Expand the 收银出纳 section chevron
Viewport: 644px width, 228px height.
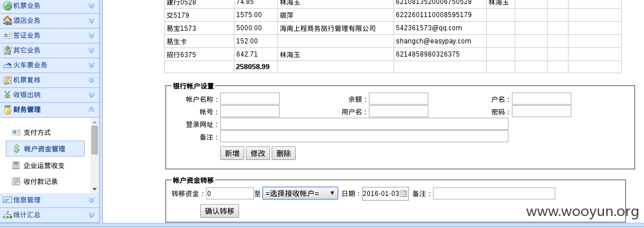(92, 95)
